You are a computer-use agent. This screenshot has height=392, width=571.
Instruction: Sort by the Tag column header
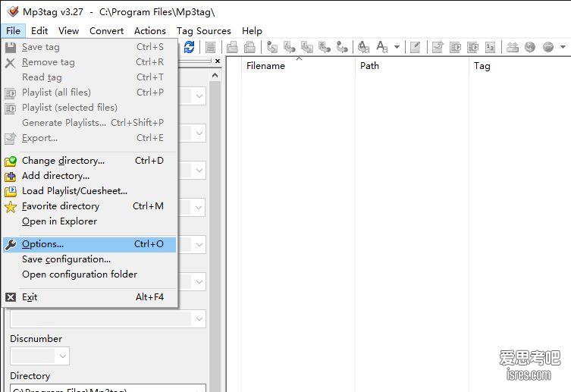coord(520,66)
